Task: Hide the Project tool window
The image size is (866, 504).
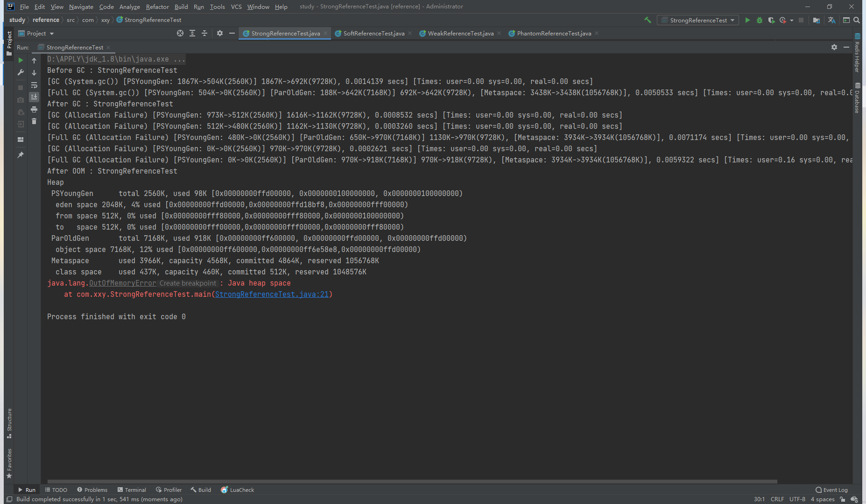Action: [x=232, y=33]
